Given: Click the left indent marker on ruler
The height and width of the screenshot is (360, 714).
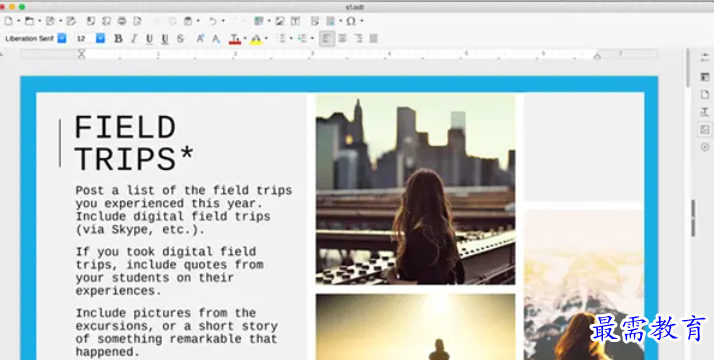Looking at the screenshot, I should 82,55.
